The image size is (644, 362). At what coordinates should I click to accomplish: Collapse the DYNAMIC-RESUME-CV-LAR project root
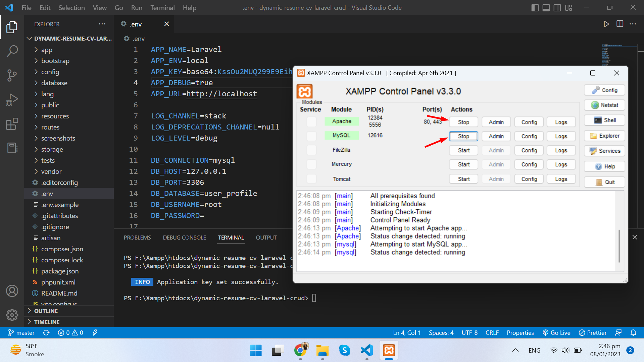69,39
